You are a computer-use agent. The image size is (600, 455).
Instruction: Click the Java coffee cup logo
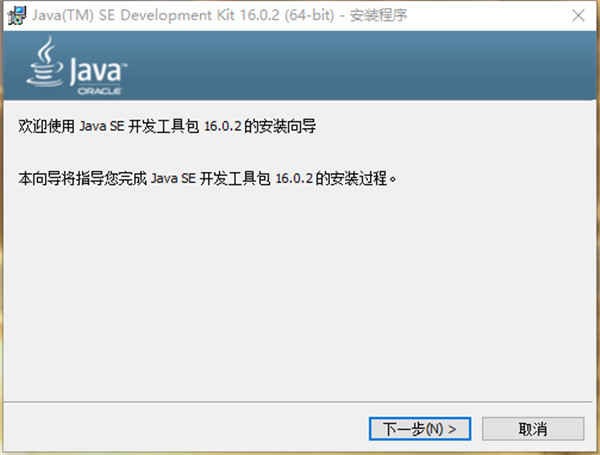45,62
